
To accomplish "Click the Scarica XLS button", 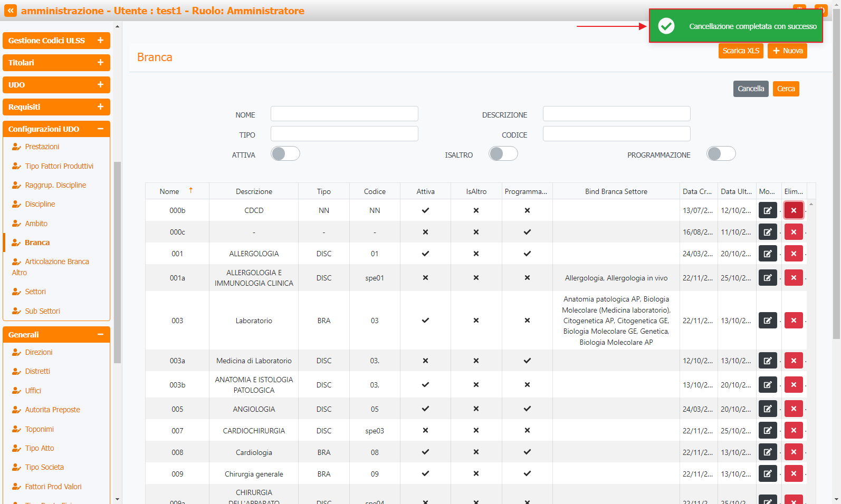I will click(x=740, y=51).
